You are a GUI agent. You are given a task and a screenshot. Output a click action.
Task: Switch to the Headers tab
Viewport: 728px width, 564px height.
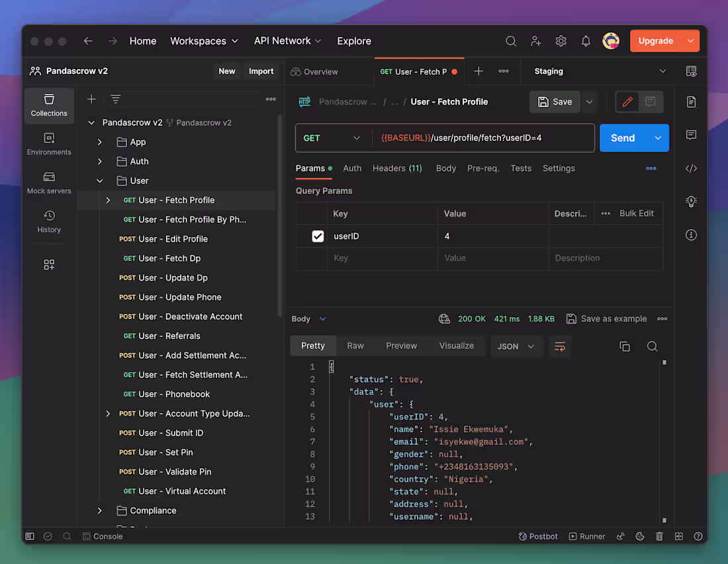point(397,168)
